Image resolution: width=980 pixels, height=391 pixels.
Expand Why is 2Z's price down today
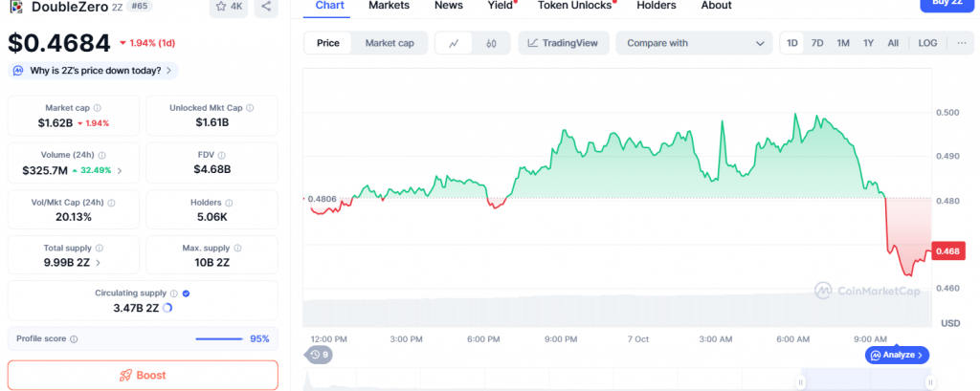(x=94, y=70)
